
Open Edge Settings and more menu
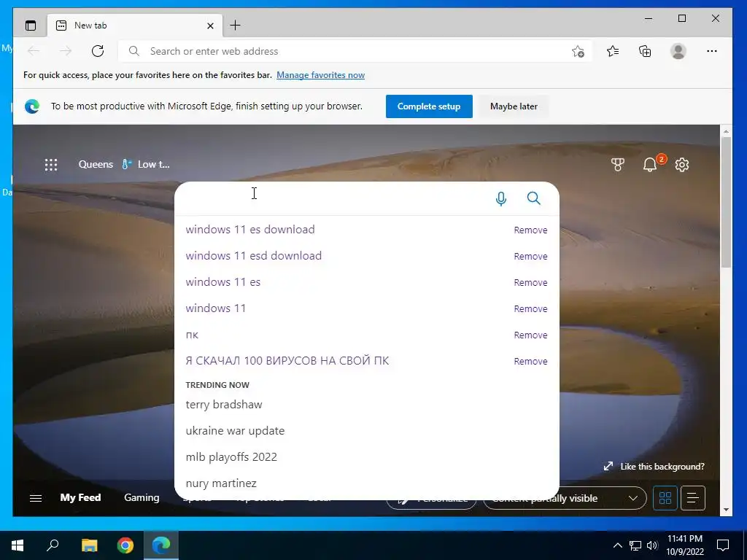tap(712, 51)
